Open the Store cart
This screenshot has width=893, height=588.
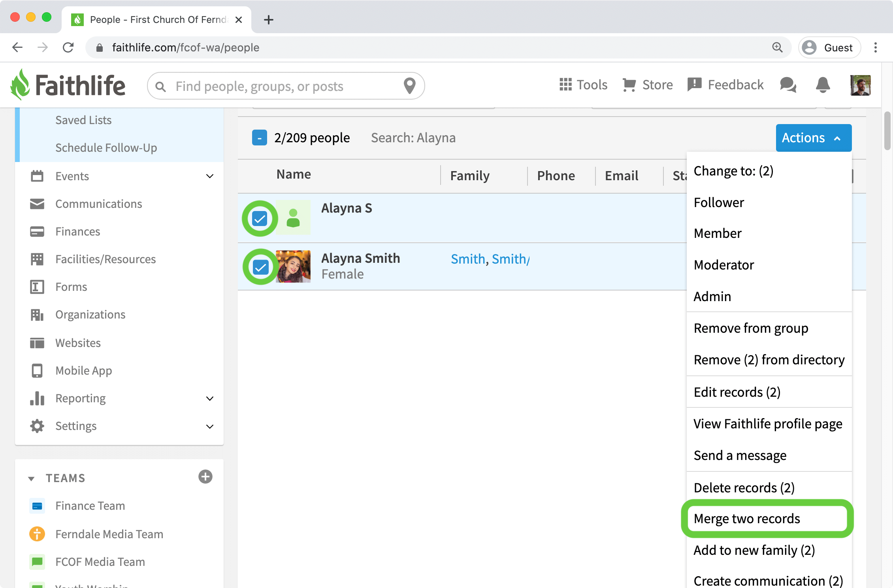coord(648,85)
